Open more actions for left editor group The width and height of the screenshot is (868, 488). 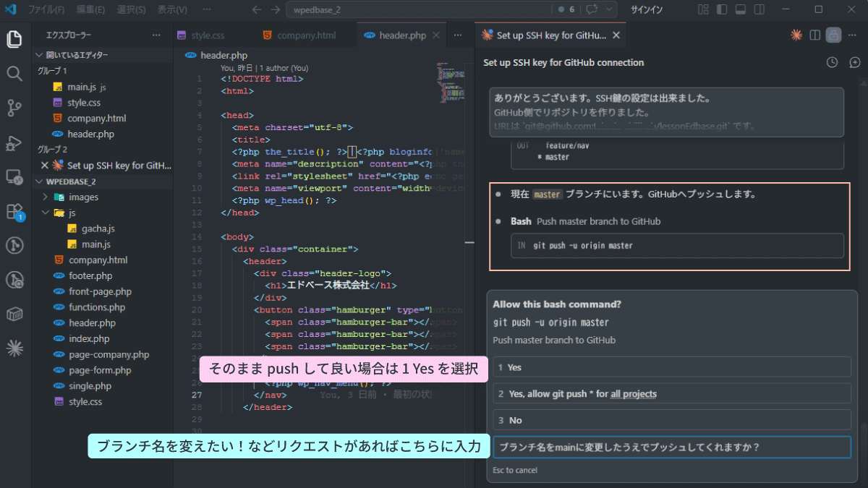[457, 35]
